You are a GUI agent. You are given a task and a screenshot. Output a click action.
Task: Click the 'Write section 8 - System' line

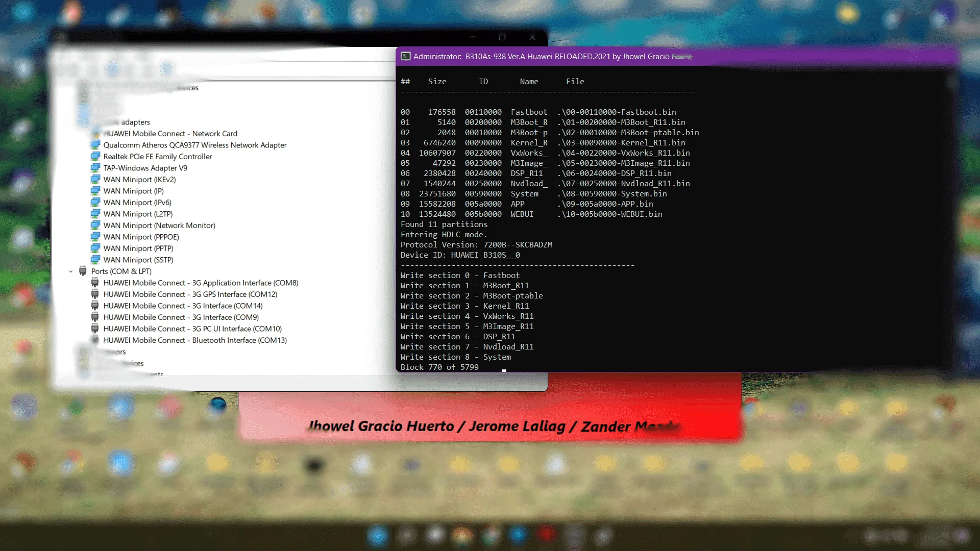point(456,357)
